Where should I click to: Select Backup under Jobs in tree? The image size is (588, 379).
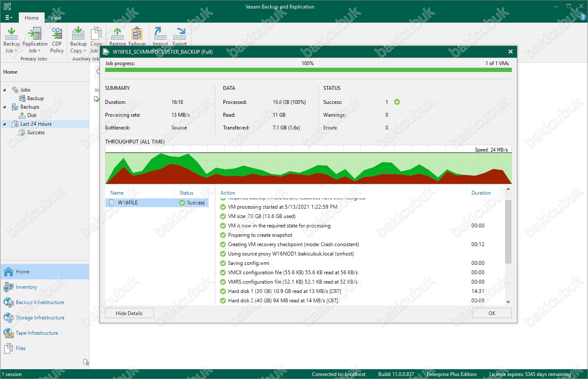pos(35,98)
